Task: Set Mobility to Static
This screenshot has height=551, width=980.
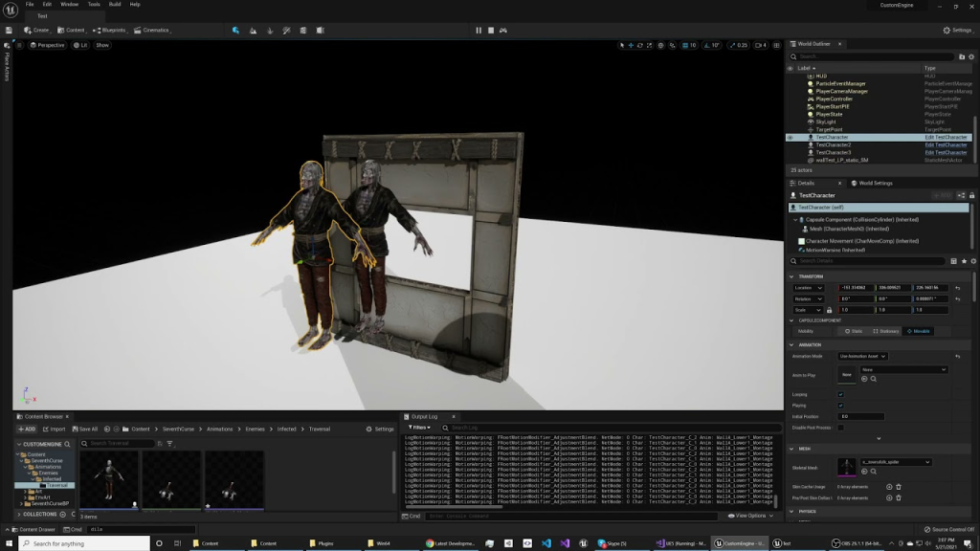Action: tap(854, 331)
